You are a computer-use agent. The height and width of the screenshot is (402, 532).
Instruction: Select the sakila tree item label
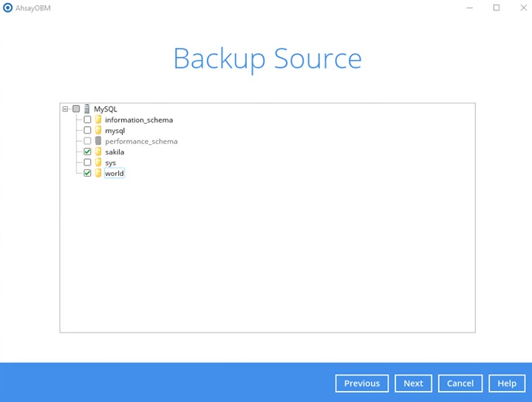pos(115,151)
